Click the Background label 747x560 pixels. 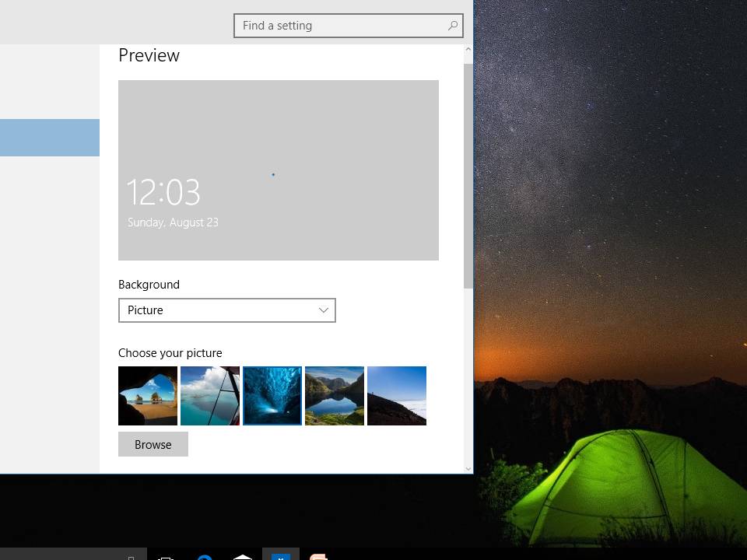pos(149,285)
